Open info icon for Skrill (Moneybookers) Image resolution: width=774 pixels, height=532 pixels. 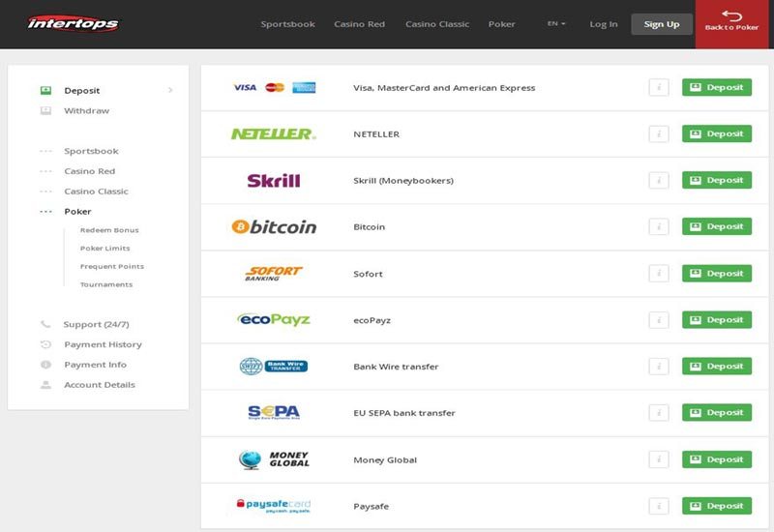pos(659,181)
